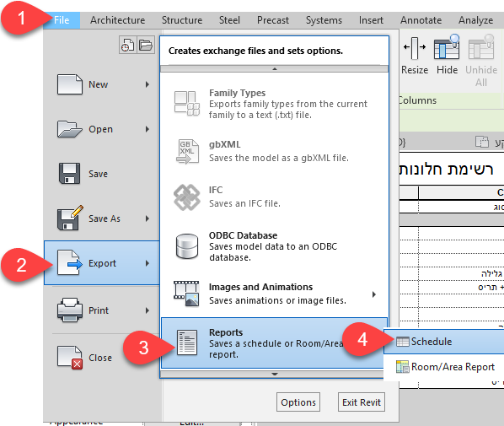The height and width of the screenshot is (426, 504).
Task: Click the New document icon
Action: (x=69, y=84)
